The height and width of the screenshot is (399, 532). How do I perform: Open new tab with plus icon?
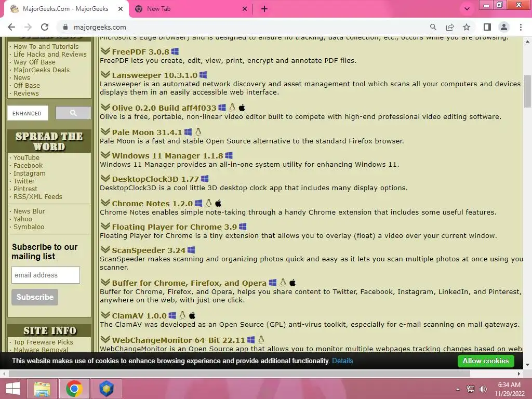click(264, 9)
